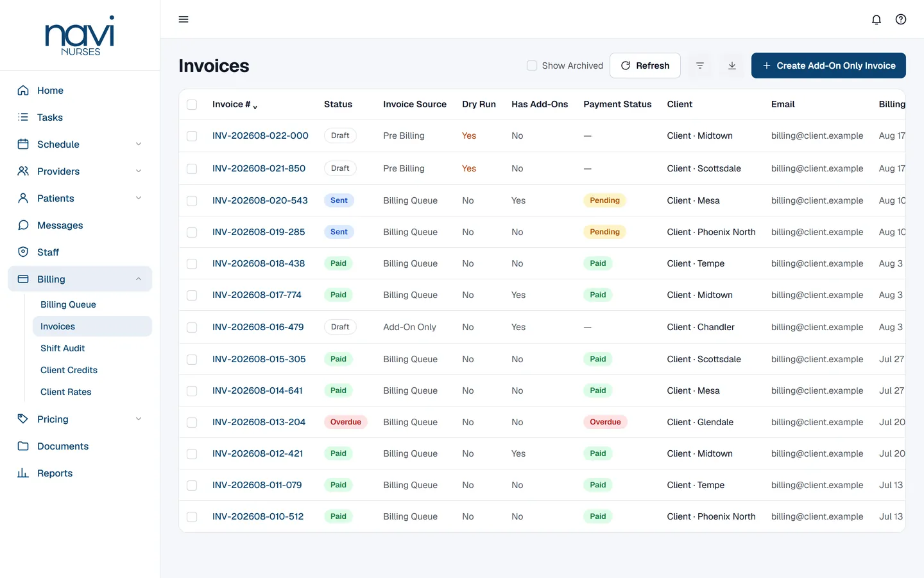Screen dimensions: 924x578
Task: Open invoice INV-202608-017-774 link
Action: click(x=257, y=295)
